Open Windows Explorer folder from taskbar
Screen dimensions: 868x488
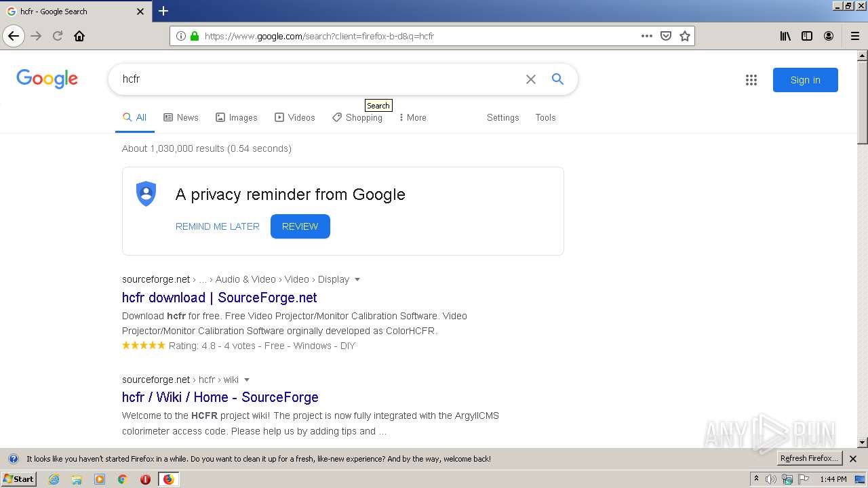point(77,479)
